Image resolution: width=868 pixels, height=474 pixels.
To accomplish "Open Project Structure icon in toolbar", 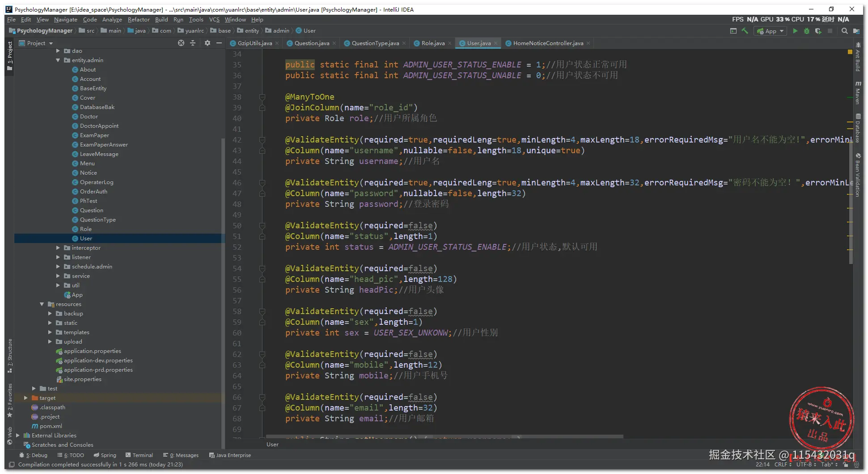I will (x=856, y=31).
